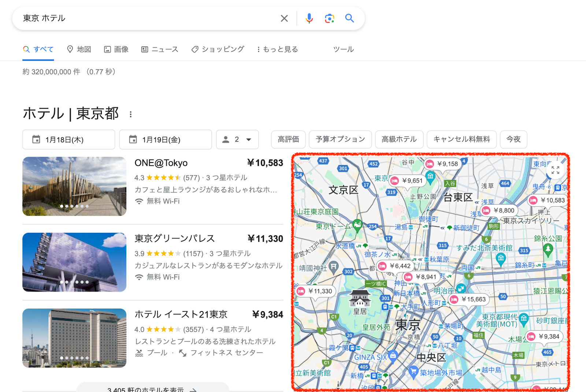Expand もっと見る menu
This screenshot has width=586, height=392.
(x=277, y=49)
